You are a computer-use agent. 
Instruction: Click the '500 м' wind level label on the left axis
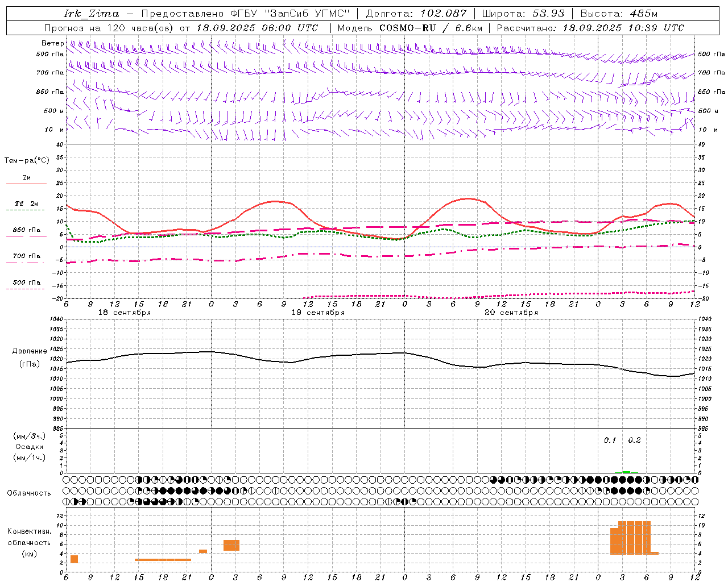[54, 111]
